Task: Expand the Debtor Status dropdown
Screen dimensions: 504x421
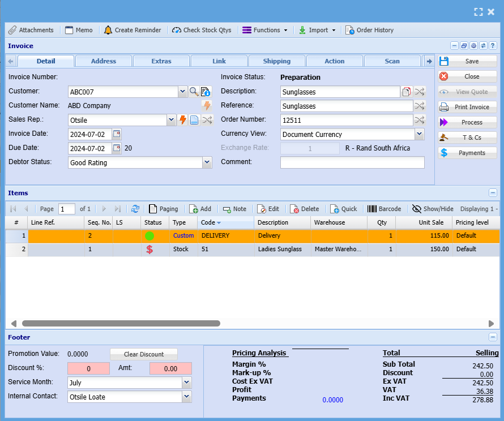Action: point(207,162)
